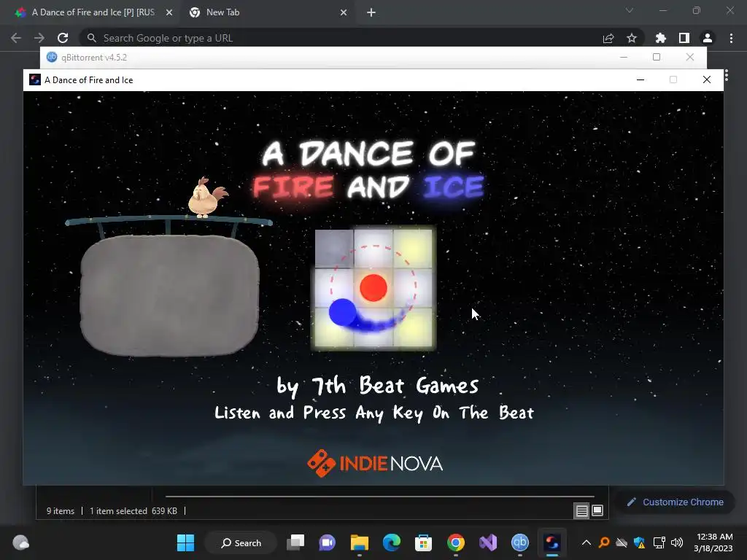Open Chrome three-dot menu
Viewport: 747px width, 560px height.
tap(731, 38)
